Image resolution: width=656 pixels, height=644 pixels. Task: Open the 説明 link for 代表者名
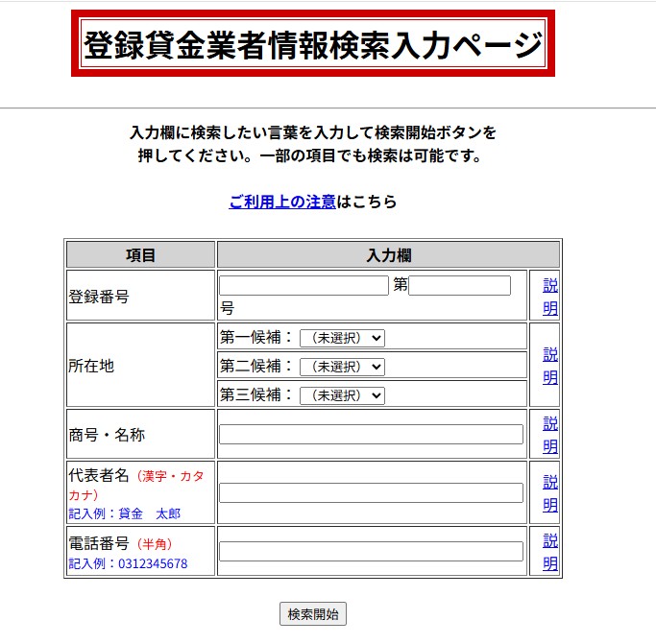[x=550, y=493]
